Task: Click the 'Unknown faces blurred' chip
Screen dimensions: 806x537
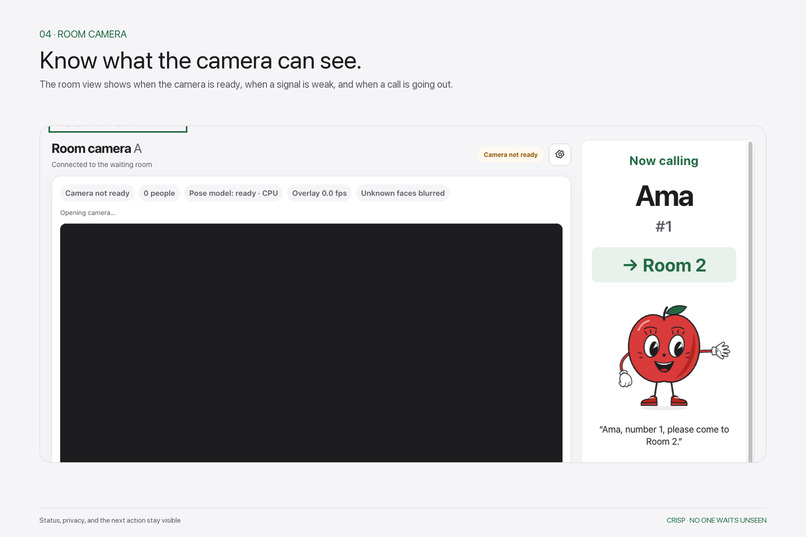Action: pyautogui.click(x=402, y=193)
